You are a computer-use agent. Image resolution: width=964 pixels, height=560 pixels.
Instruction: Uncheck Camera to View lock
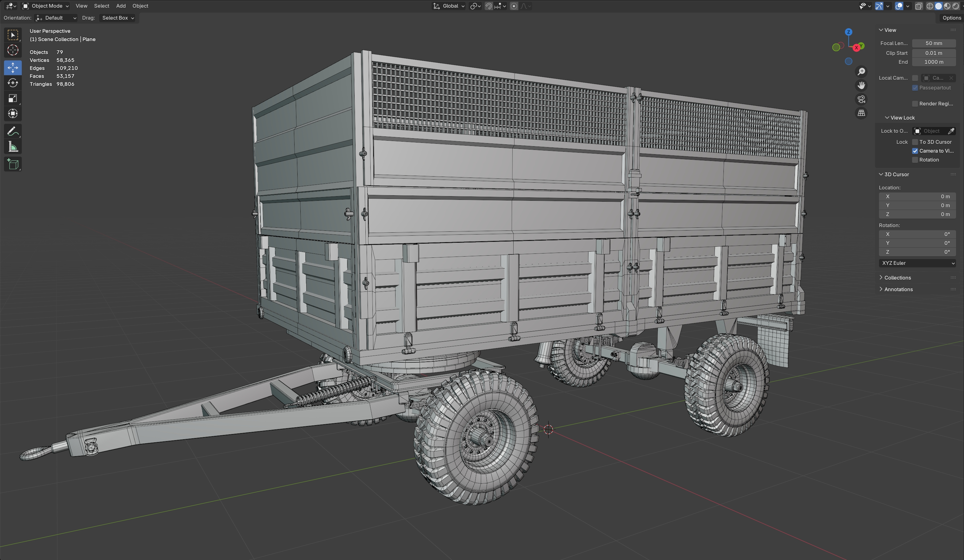pos(915,151)
